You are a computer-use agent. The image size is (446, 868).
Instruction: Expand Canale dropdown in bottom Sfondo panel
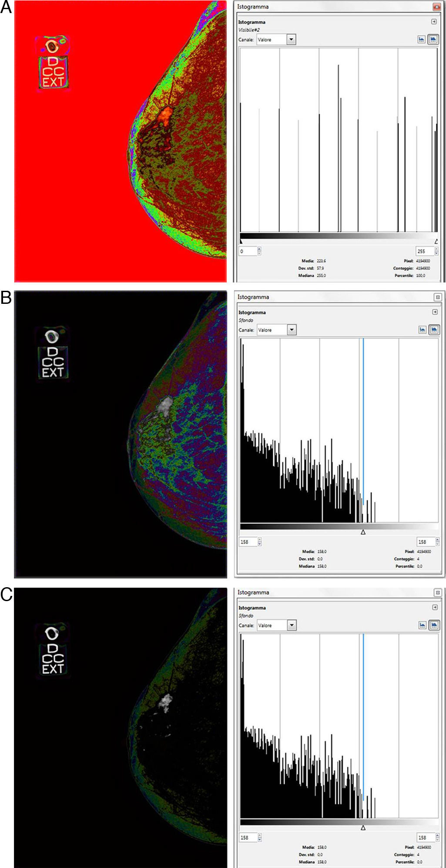pyautogui.click(x=292, y=625)
